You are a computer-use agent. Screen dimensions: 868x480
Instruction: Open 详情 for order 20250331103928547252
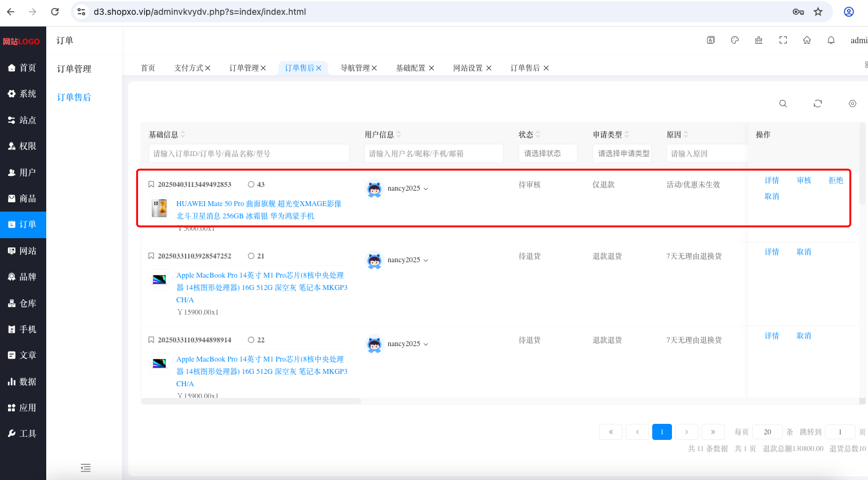click(x=772, y=252)
